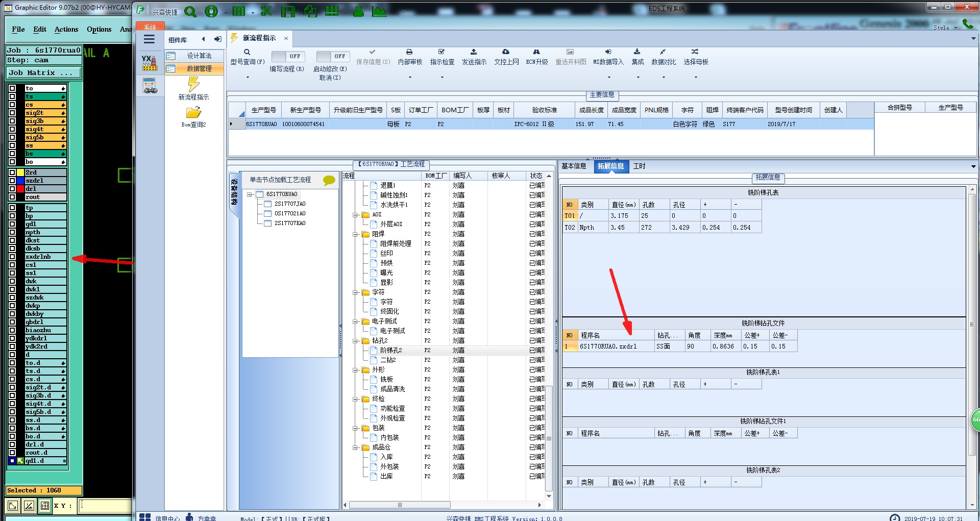Click the collapse left arrow beside 组件库

[x=204, y=39]
